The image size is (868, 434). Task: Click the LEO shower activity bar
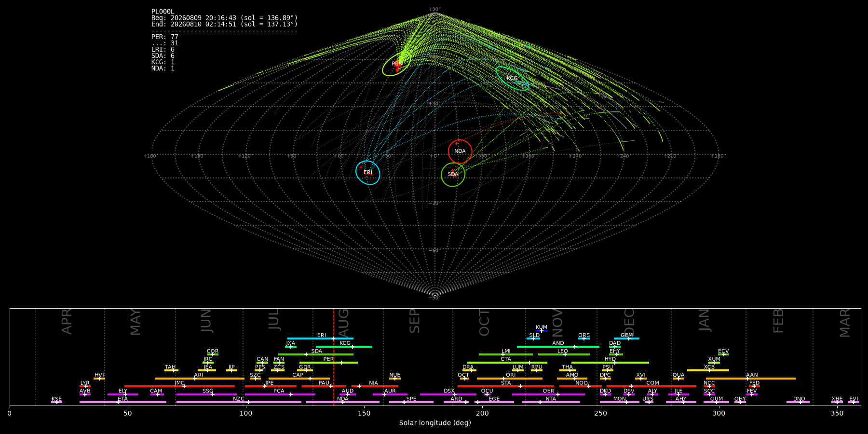tap(564, 354)
